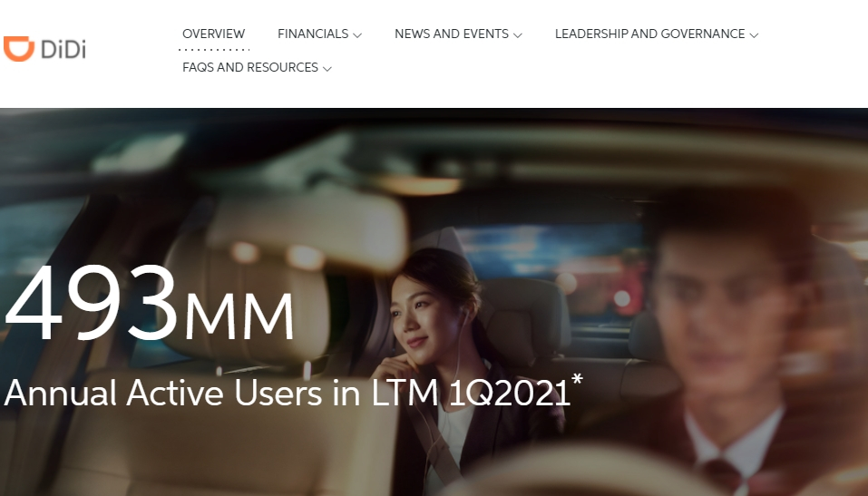Screen dimensions: 868x496
Task: Click the asterisk footnote after 1Q2021
Action: coord(577,380)
